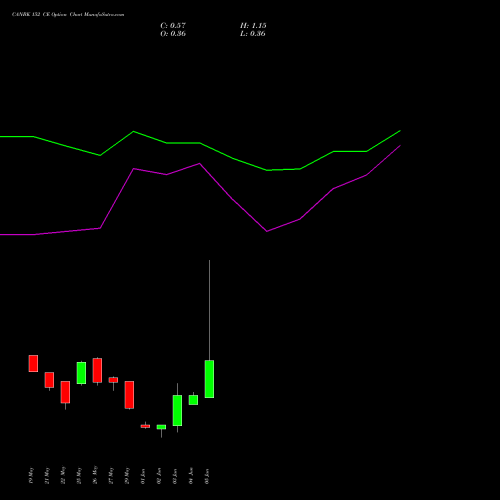This screenshot has width=500, height=500.
Task: Select the '01 Jun' date label
Action: coord(143,476)
